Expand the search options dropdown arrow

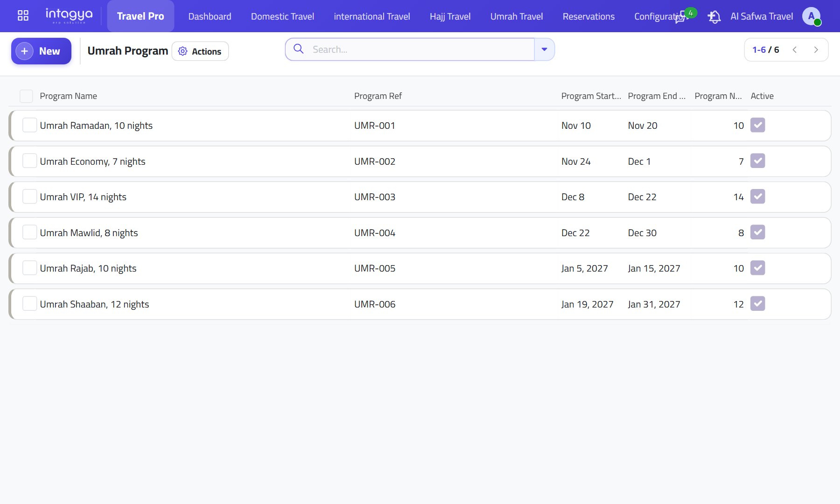[x=544, y=49]
